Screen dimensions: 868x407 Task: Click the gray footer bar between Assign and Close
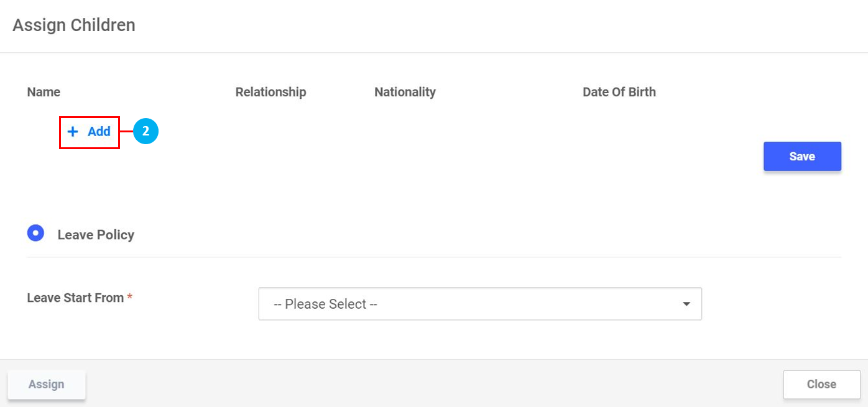[x=433, y=383]
